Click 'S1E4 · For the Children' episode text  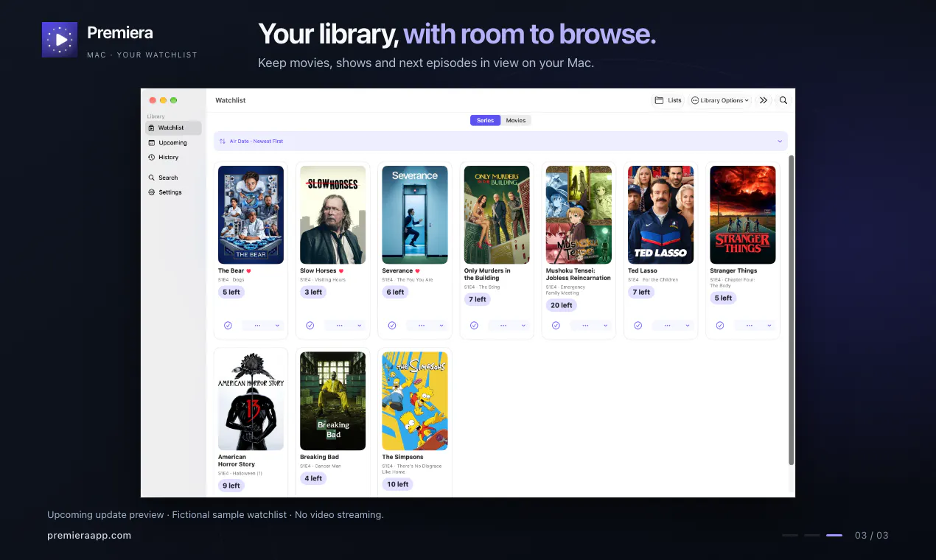coord(653,280)
